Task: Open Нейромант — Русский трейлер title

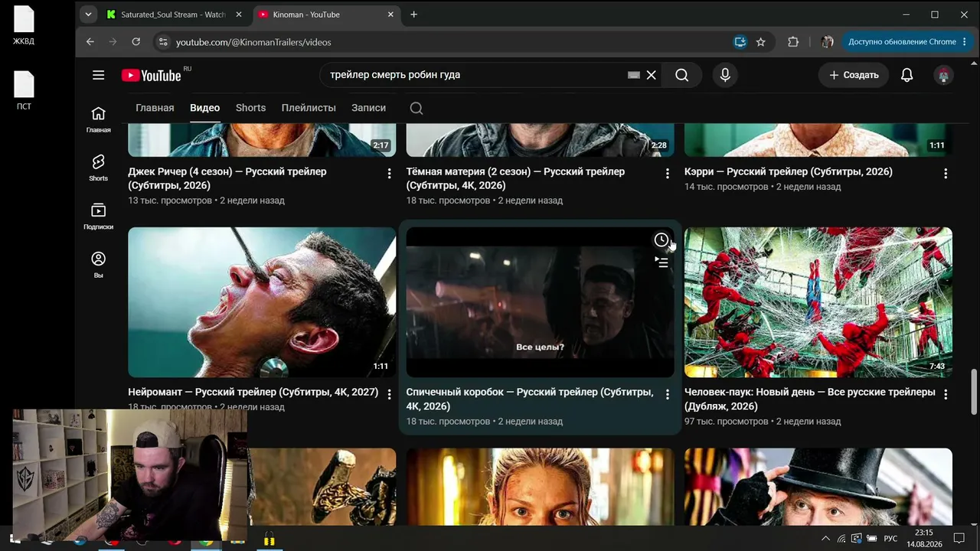Action: (253, 392)
